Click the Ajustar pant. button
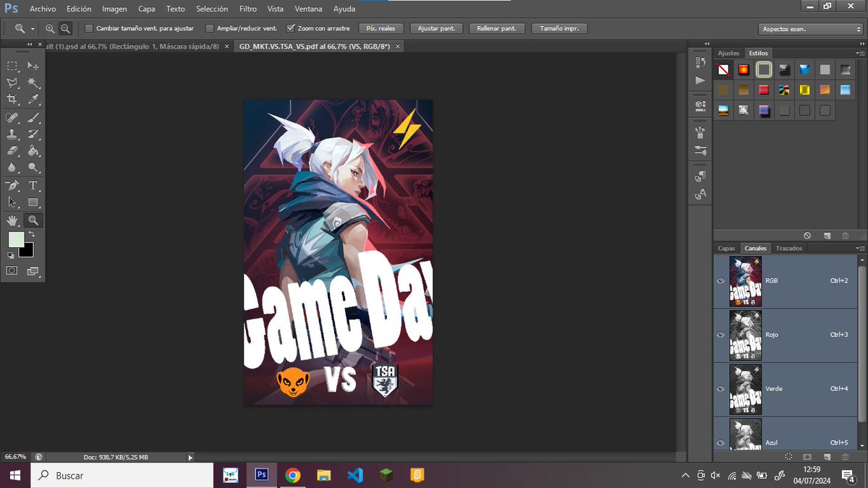Image resolution: width=868 pixels, height=488 pixels. [437, 29]
